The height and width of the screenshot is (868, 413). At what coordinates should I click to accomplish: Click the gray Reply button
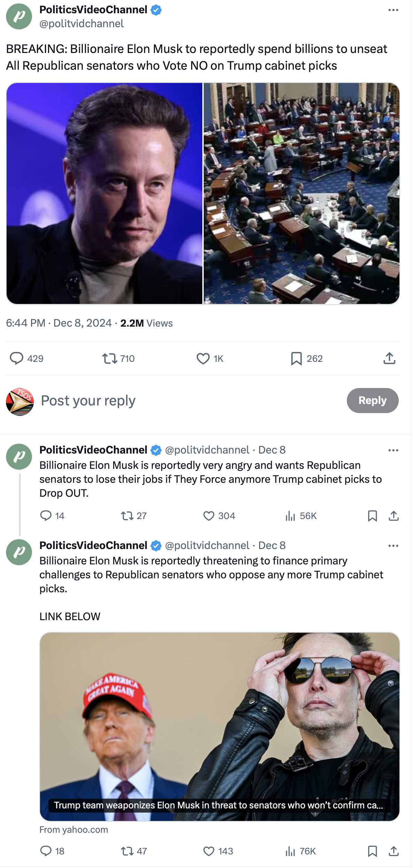click(x=372, y=401)
